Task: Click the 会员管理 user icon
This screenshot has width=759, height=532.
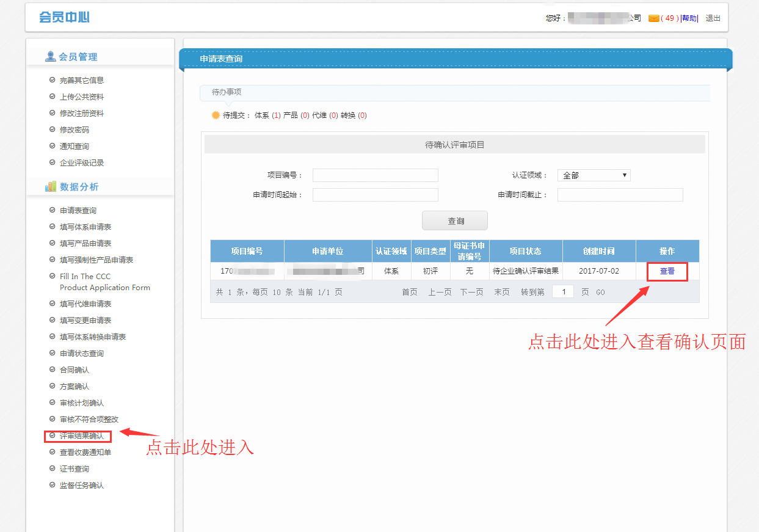Action: [x=50, y=57]
